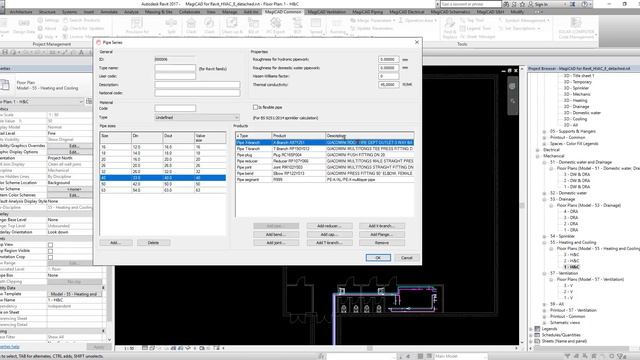Open 2 - H&C floor plan
The width and height of the screenshot is (640, 360).
(x=571, y=261)
